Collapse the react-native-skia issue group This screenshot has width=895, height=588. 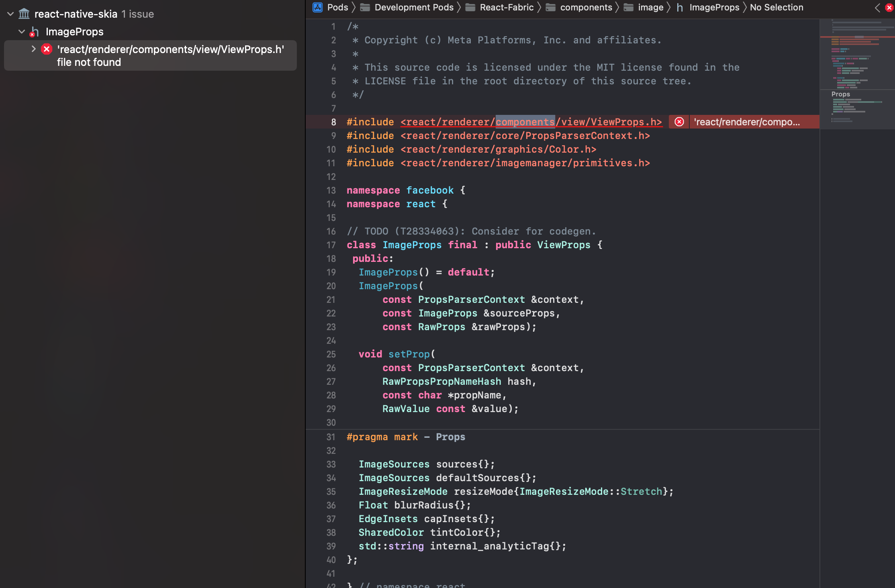point(10,14)
